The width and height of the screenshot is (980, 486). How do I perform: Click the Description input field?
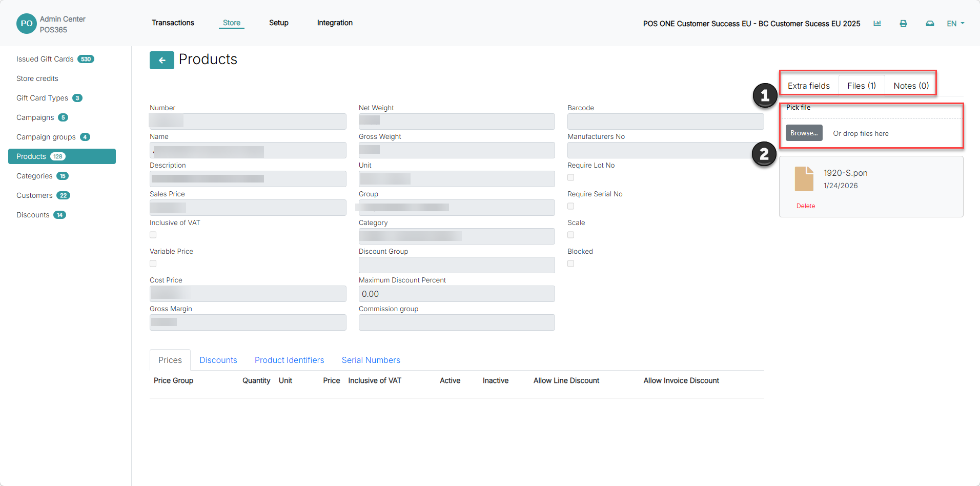click(x=248, y=179)
